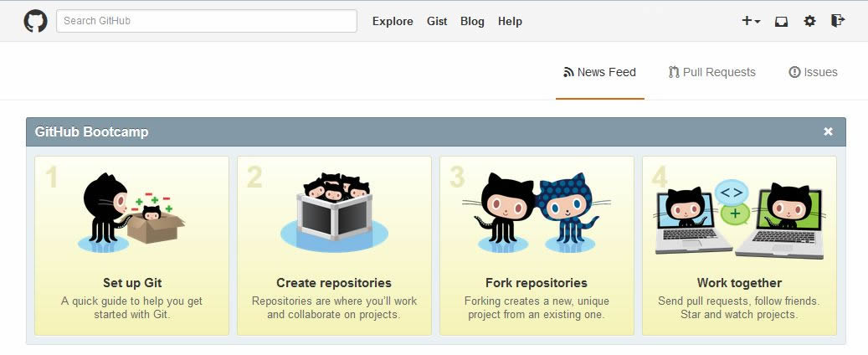
Task: Click the two Octocats fork illustration
Action: 537,214
